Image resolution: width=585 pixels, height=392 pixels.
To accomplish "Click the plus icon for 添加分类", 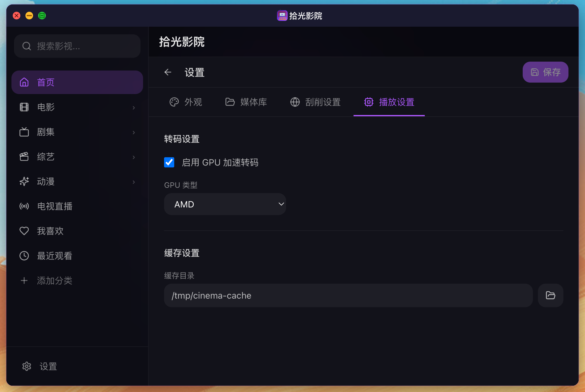I will tap(24, 280).
